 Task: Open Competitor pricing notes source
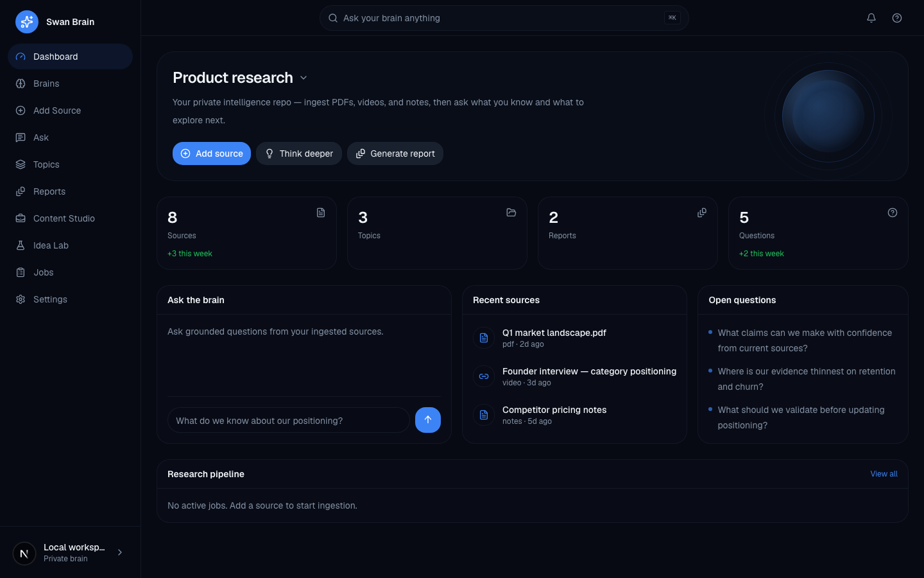click(575, 415)
